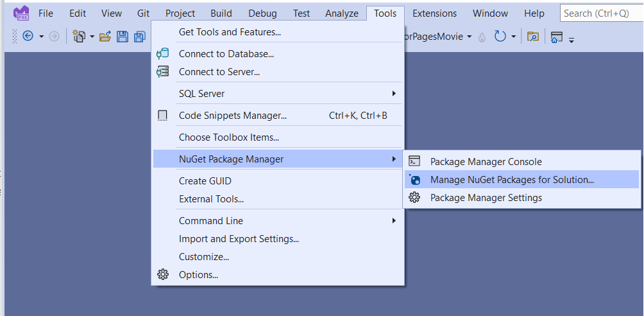Screen dimensions: 644x316
Task: Click the Save All icon
Action: [139, 37]
